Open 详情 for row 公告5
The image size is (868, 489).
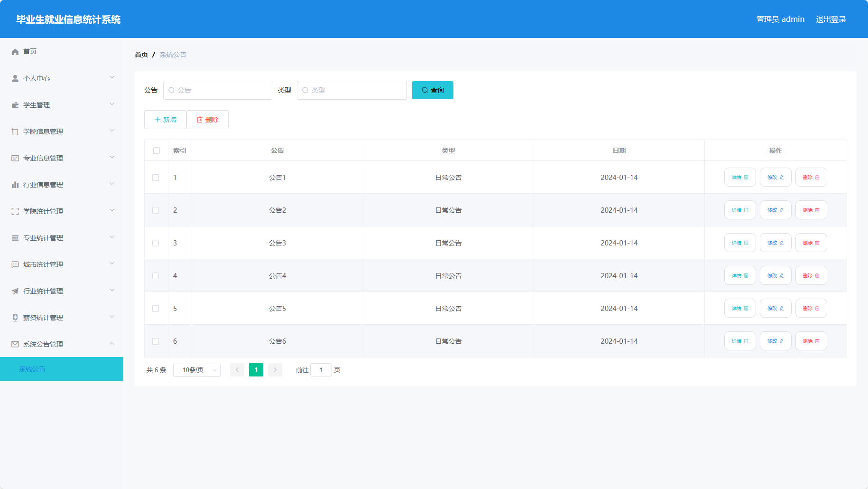tap(740, 308)
